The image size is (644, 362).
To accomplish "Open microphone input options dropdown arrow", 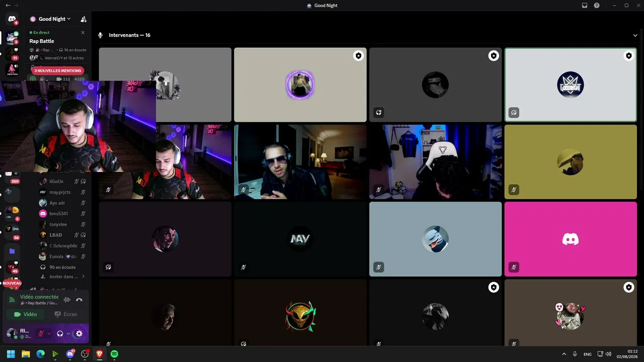I will tap(49, 333).
